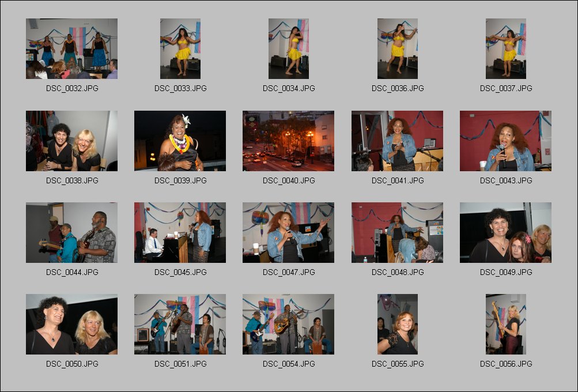The width and height of the screenshot is (578, 392).
Task: Select the caption reading DSC_0049.JPG
Action: 506,272
